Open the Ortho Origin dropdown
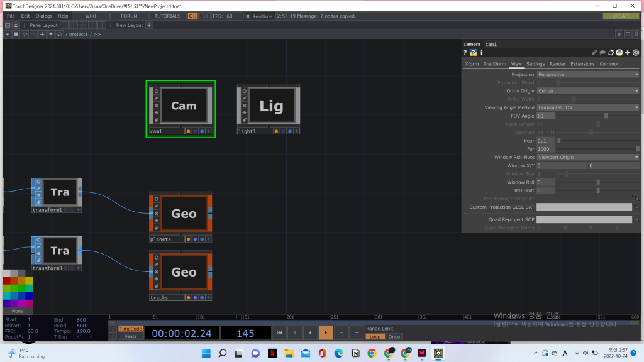Image resolution: width=644 pixels, height=362 pixels. point(587,91)
